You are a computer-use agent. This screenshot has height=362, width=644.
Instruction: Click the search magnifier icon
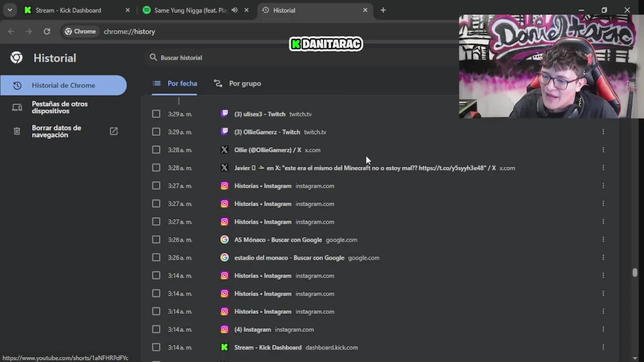(x=153, y=57)
